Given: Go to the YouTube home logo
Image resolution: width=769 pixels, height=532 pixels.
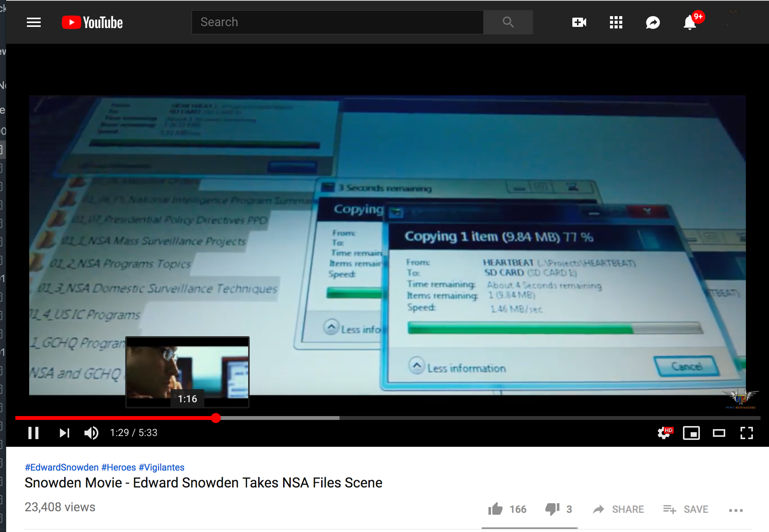Looking at the screenshot, I should (x=92, y=22).
